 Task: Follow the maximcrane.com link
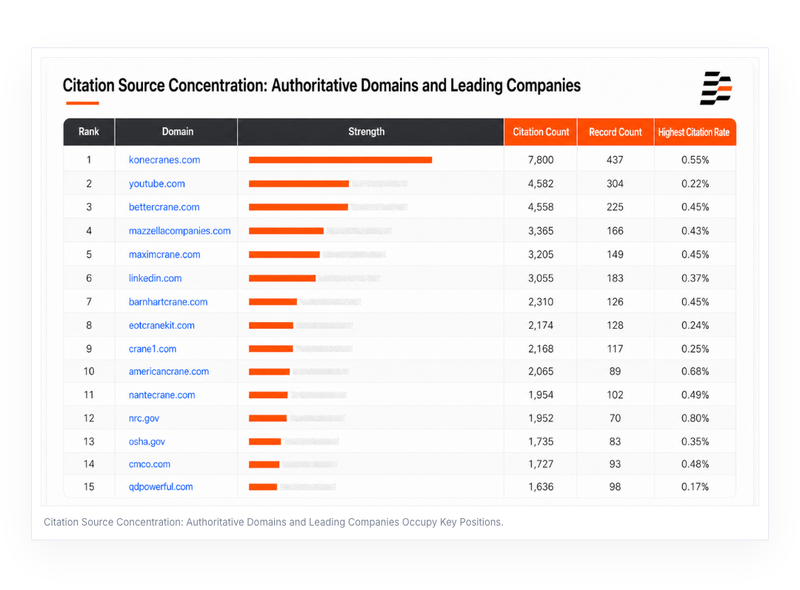pyautogui.click(x=164, y=254)
